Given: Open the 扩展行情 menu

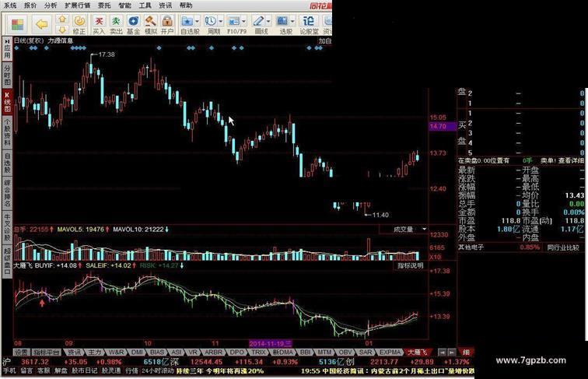Looking at the screenshot, I should (77, 5).
